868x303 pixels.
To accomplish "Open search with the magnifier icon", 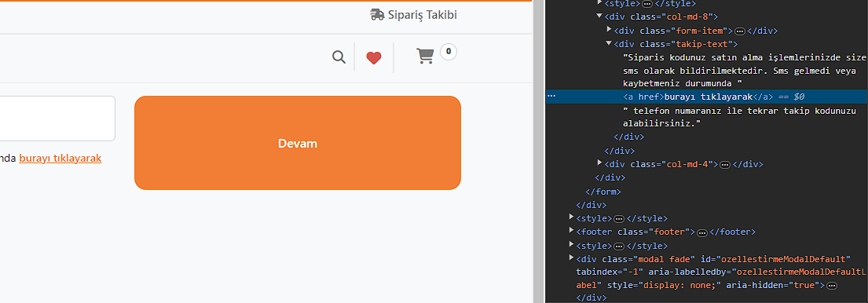I will tap(339, 57).
